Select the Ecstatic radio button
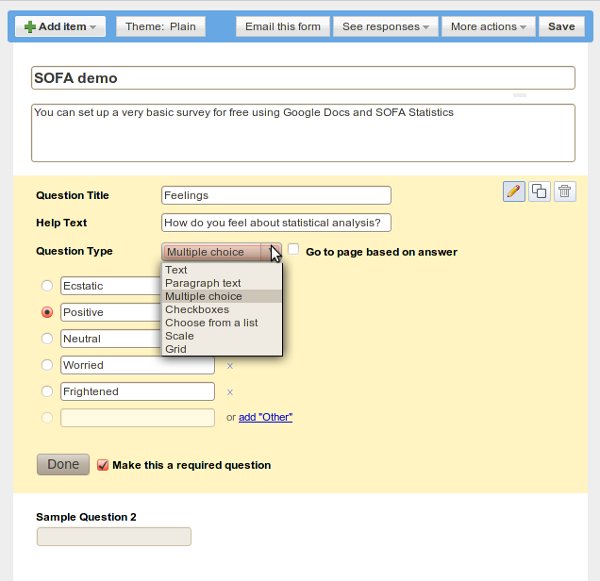Viewport: 600px width, 581px height. pyautogui.click(x=47, y=286)
